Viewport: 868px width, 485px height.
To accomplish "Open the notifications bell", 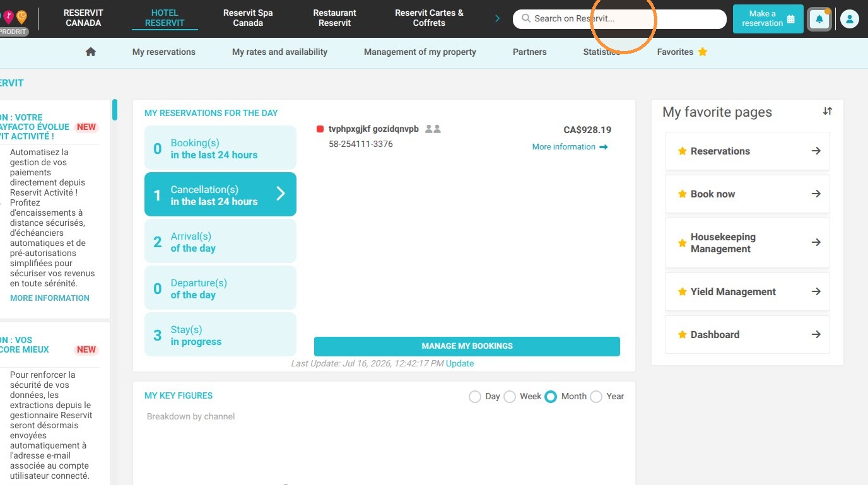I will (x=819, y=19).
